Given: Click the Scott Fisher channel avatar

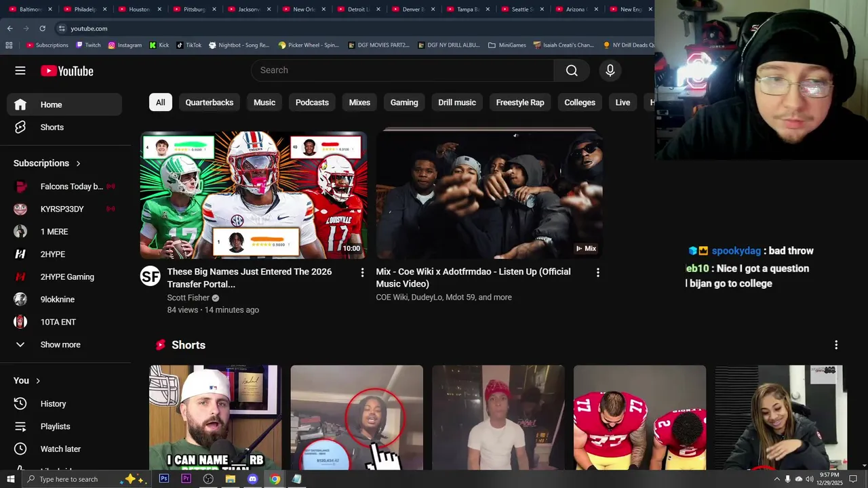Looking at the screenshot, I should pyautogui.click(x=151, y=276).
